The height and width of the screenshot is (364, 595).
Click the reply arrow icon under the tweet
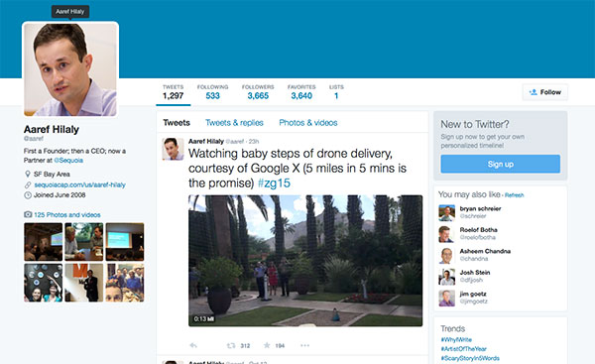[193, 345]
